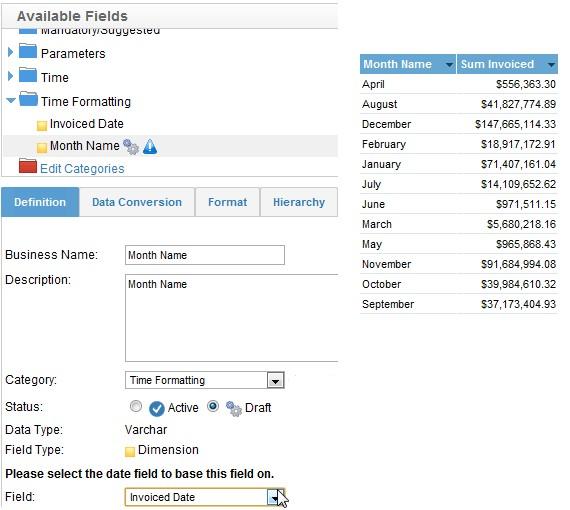Viewport: 570px width, 510px height.
Task: Click the Time Formatting folder icon
Action: click(28, 99)
